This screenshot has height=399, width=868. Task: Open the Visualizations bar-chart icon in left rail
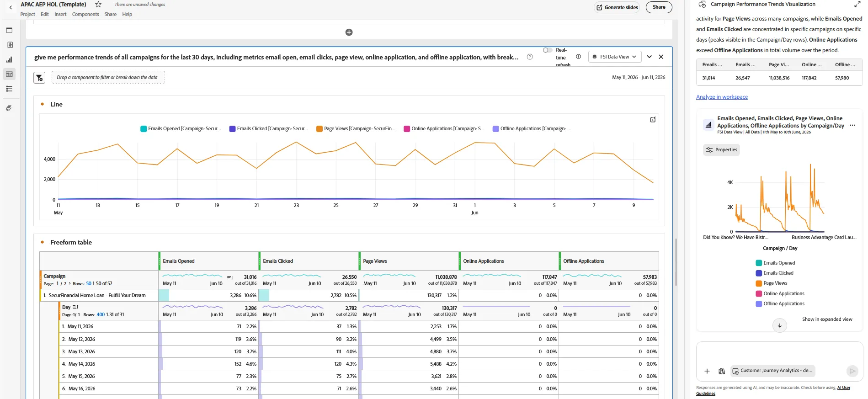click(x=9, y=59)
